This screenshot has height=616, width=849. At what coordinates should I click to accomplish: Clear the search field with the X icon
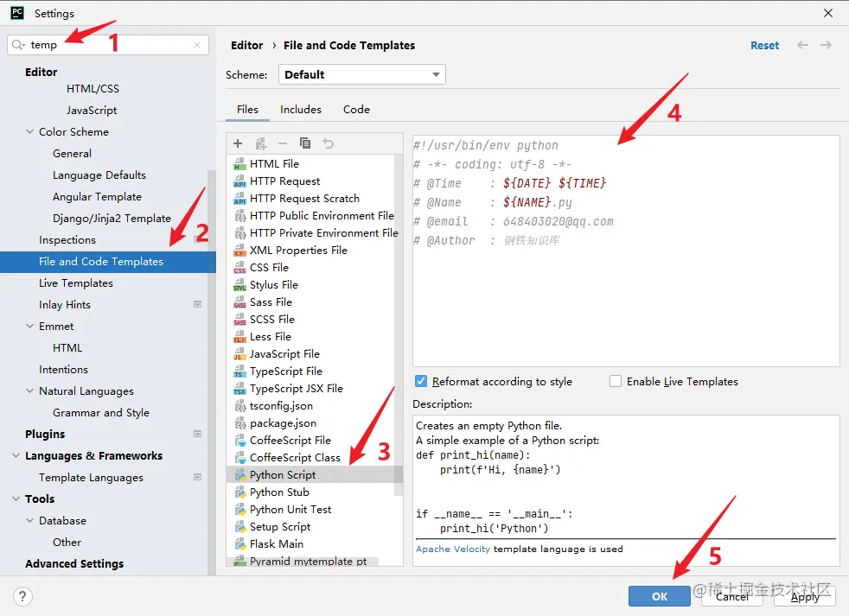coord(197,45)
